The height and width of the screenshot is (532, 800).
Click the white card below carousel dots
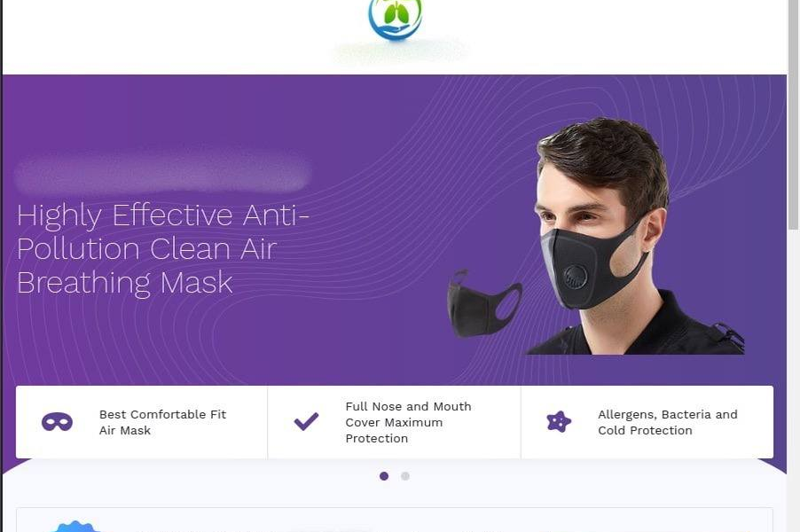pyautogui.click(x=395, y=520)
